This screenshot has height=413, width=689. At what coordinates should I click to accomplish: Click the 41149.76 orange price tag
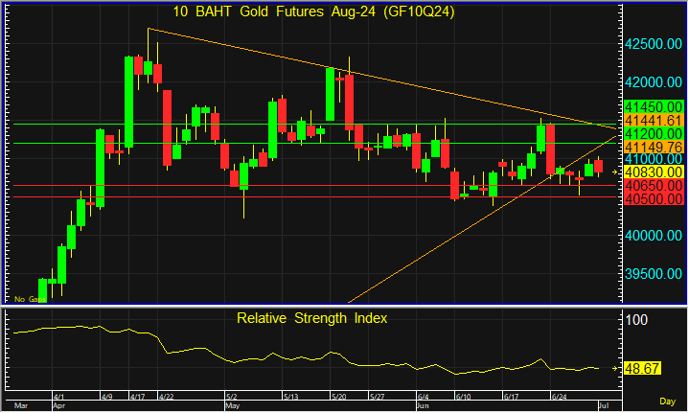(x=651, y=147)
